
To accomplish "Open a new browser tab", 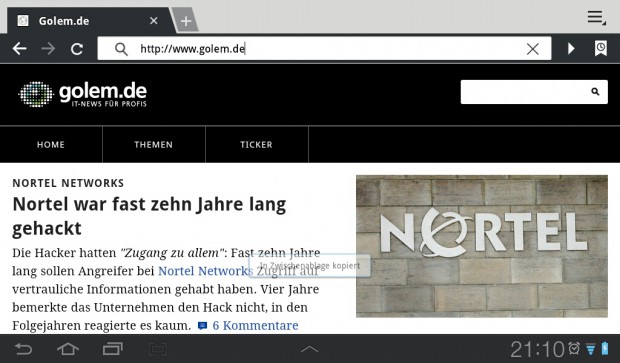I will pyautogui.click(x=185, y=21).
